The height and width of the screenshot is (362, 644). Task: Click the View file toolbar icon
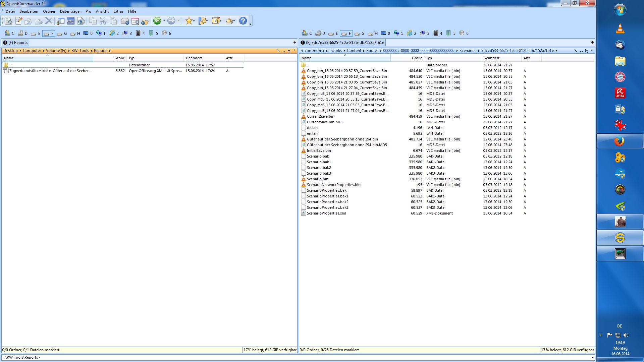coord(8,21)
